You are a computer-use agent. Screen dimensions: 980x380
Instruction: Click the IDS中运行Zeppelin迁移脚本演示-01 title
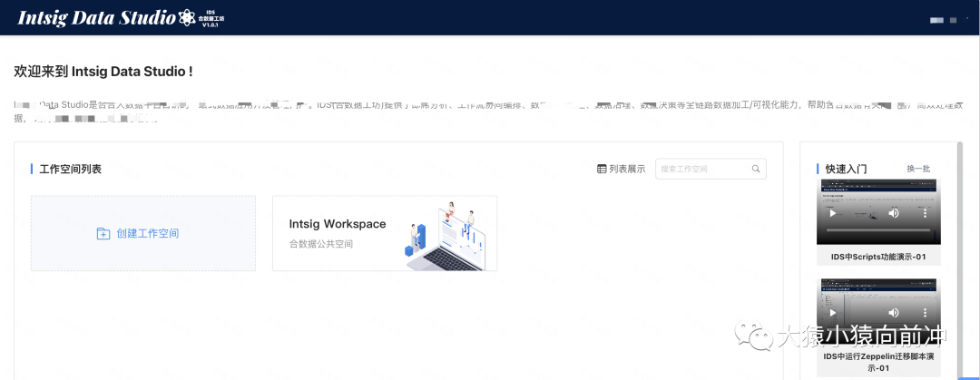tap(877, 362)
